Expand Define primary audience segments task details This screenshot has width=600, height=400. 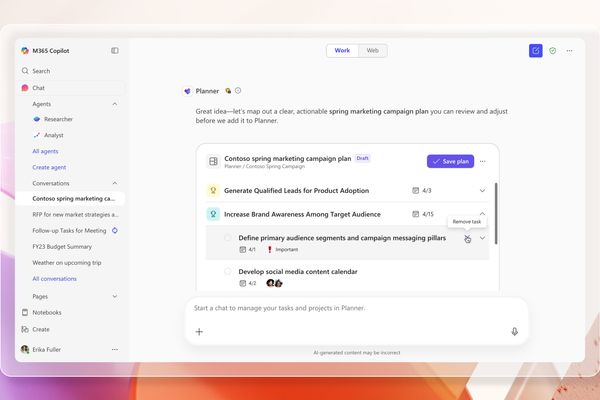tap(483, 238)
